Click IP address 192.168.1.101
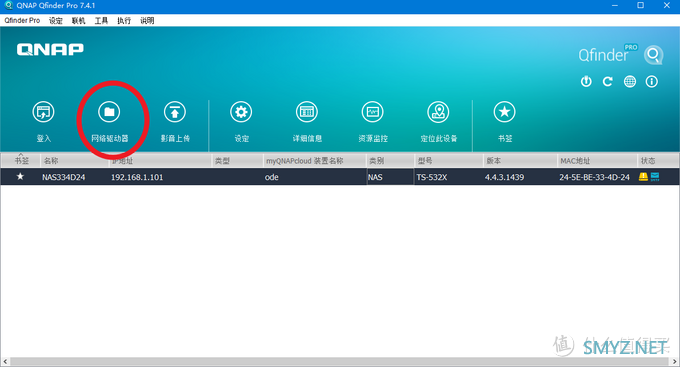This screenshot has width=680, height=367. pyautogui.click(x=137, y=177)
